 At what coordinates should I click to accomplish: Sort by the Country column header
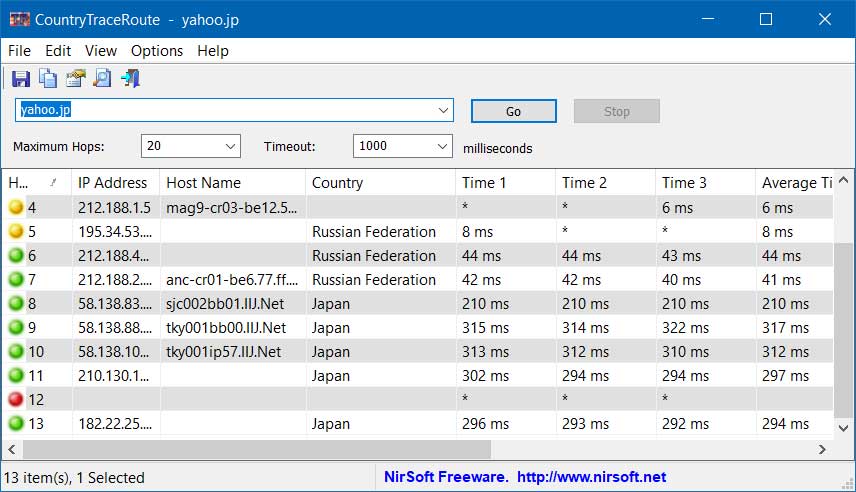[x=381, y=183]
